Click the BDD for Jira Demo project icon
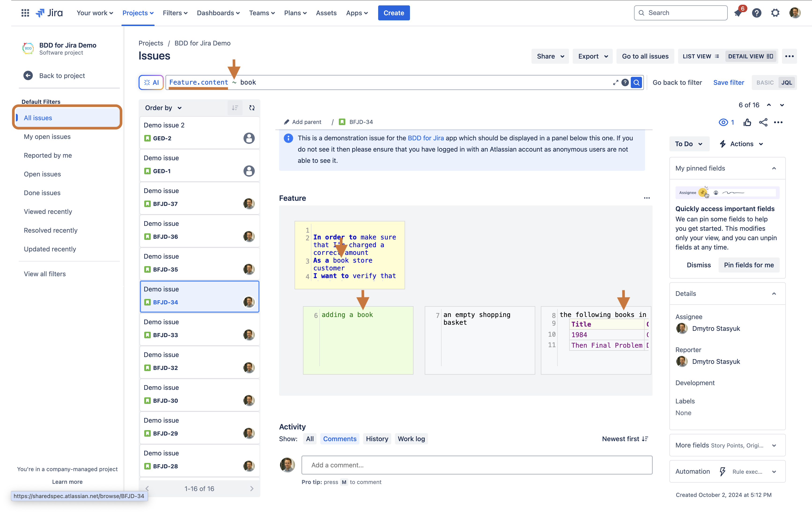This screenshot has width=812, height=514. (x=28, y=48)
